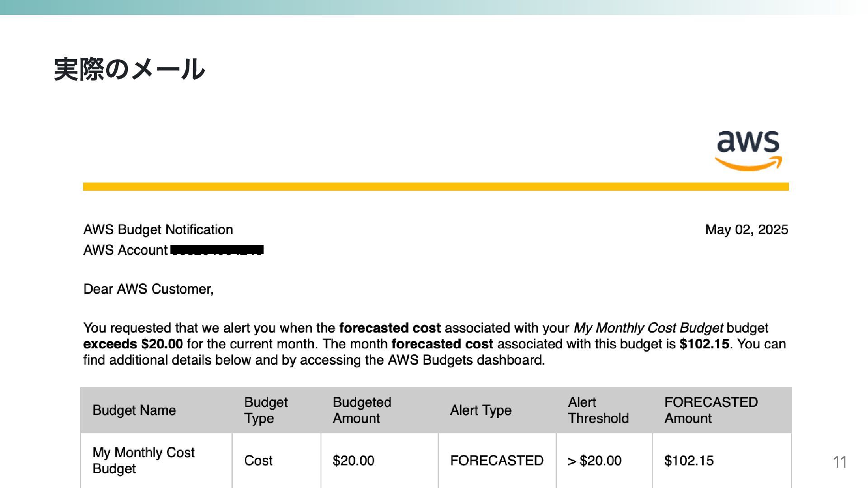This screenshot has height=488, width=868.
Task: Click the bold exceeds $20.00 text
Action: [x=133, y=344]
